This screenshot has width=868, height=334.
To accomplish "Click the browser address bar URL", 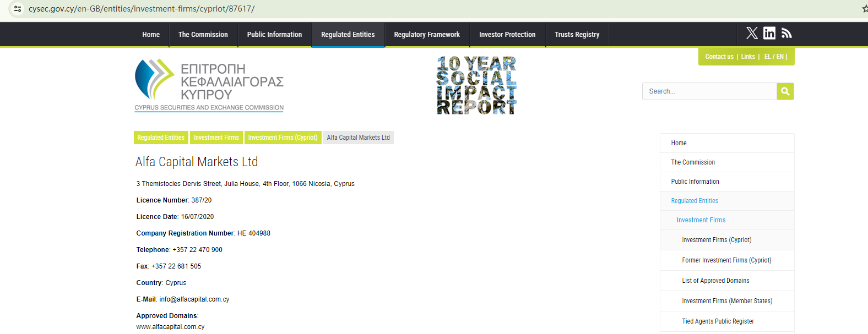I will click(142, 9).
